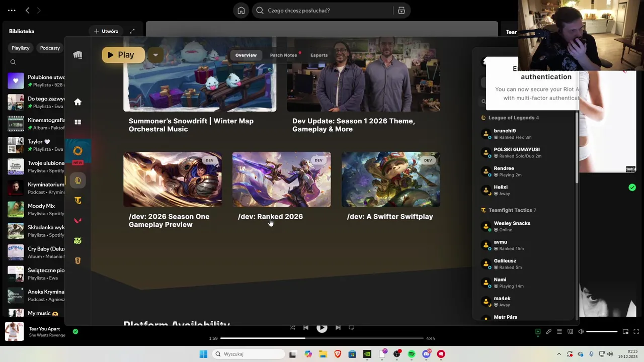Select Valorant sidebar icon

point(77,221)
